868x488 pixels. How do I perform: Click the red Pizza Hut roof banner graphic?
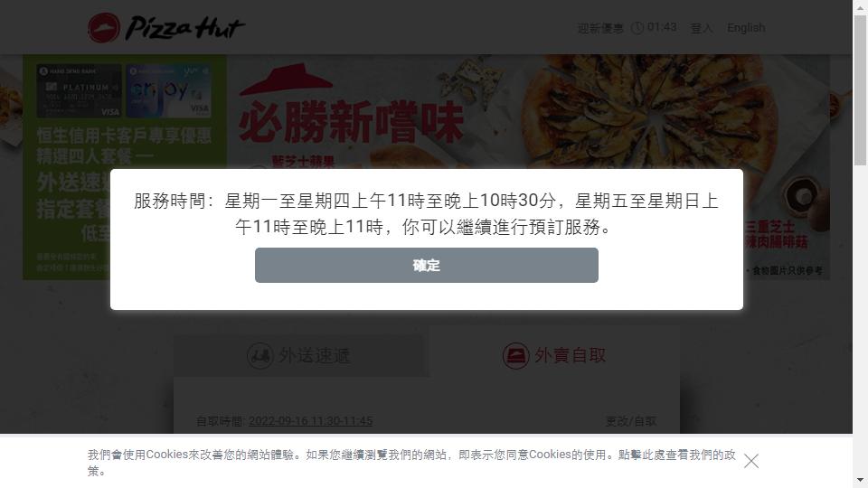click(x=286, y=80)
